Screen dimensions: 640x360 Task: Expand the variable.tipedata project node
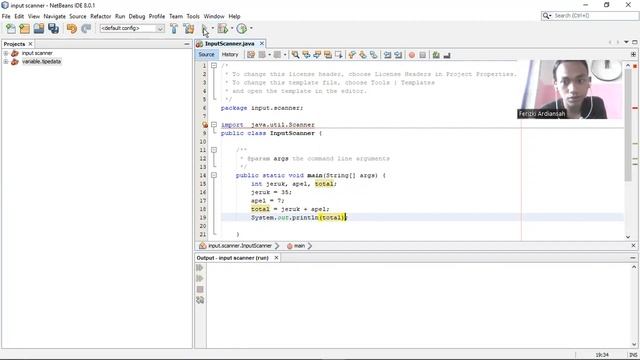(6, 62)
